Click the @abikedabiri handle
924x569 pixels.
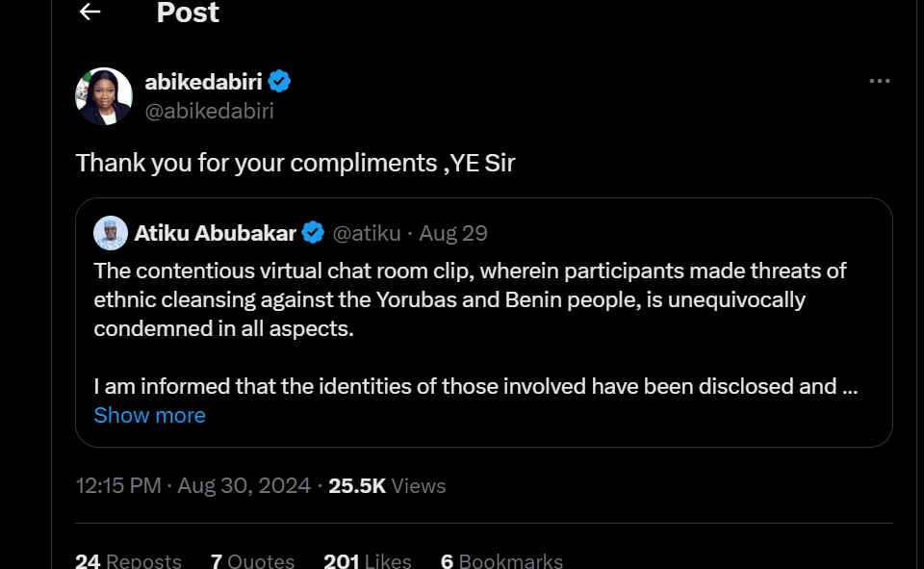209,111
